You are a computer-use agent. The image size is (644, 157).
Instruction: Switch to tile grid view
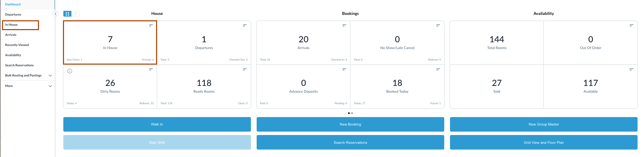(x=67, y=14)
